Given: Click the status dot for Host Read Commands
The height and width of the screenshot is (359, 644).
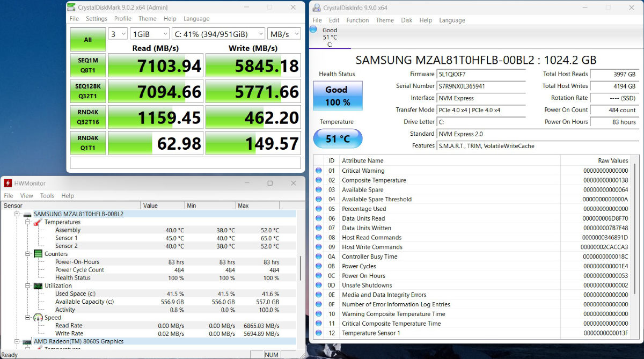Looking at the screenshot, I should pos(319,237).
